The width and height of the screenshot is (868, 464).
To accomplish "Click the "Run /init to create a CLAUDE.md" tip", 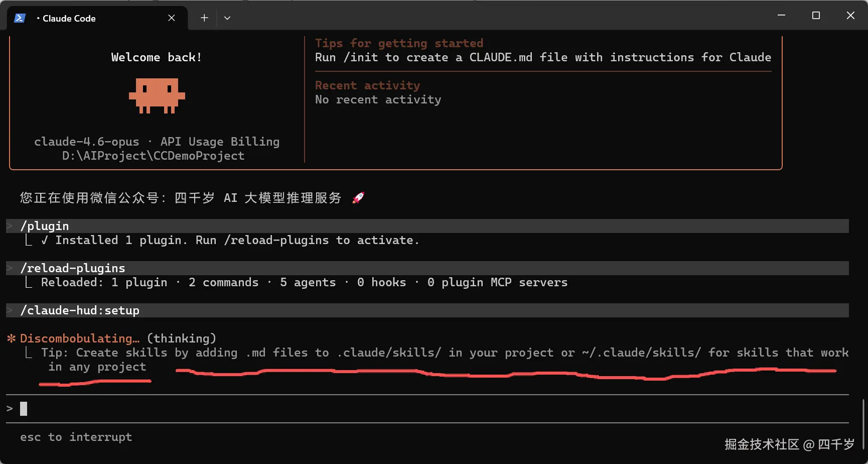I will (x=543, y=57).
